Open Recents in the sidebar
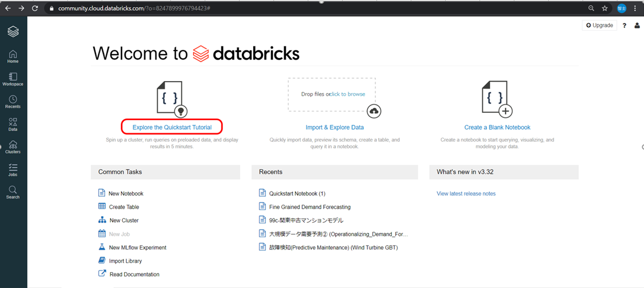The width and height of the screenshot is (644, 288). point(12,101)
